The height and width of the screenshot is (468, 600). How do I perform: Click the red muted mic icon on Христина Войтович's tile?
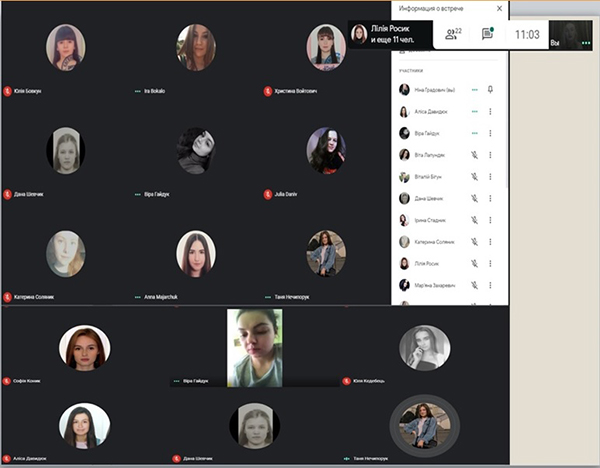(268, 91)
